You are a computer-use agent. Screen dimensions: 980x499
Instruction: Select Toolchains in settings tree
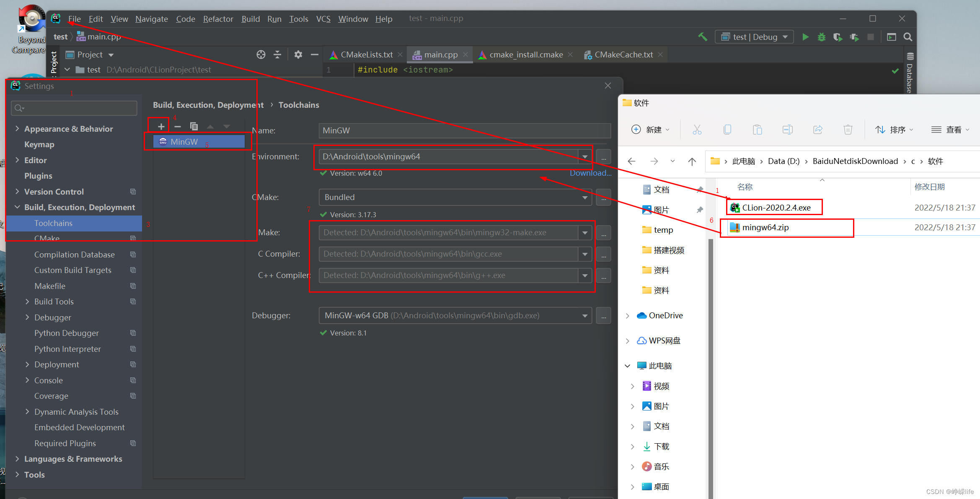coord(74,223)
